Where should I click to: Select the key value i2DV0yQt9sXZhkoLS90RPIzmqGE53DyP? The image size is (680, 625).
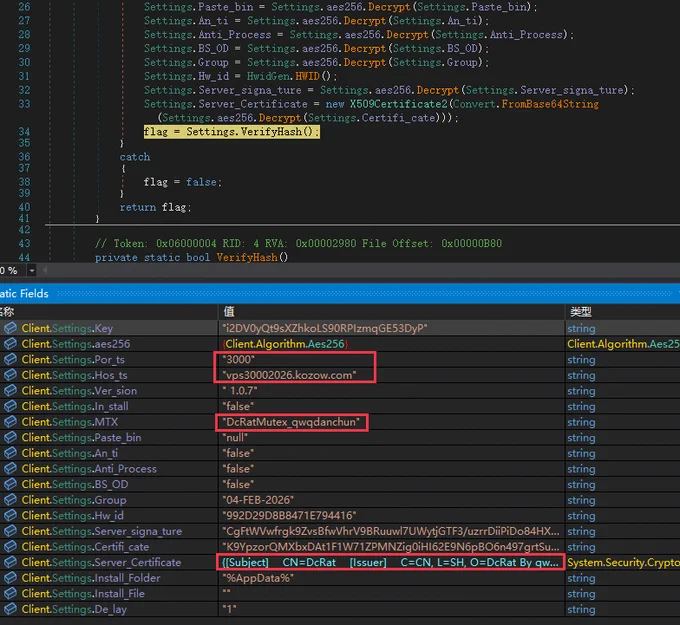(x=325, y=328)
